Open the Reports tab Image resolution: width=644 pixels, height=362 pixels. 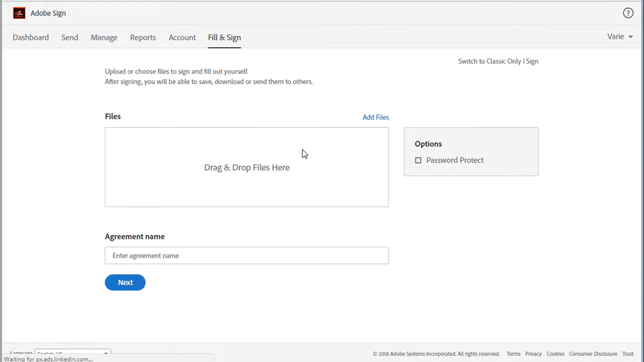(143, 38)
